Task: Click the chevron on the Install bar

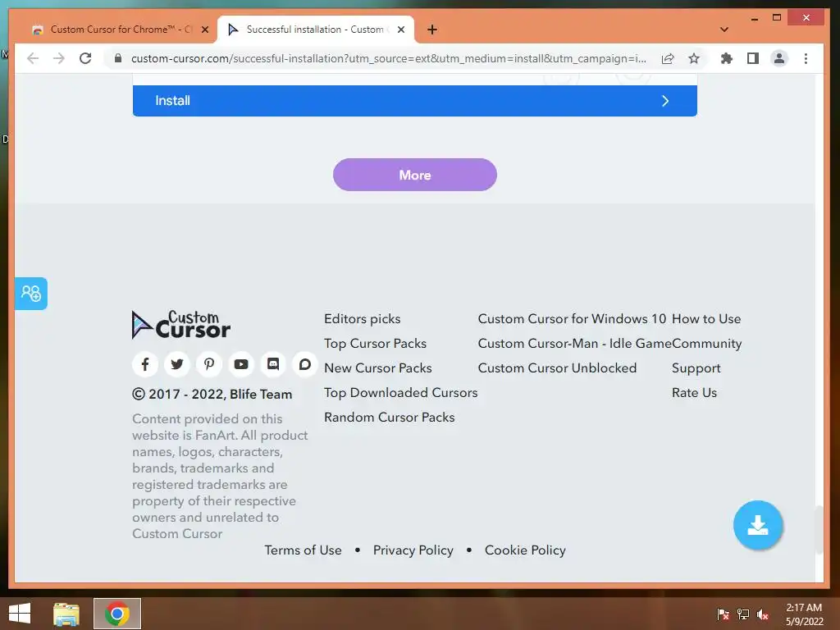Action: (664, 101)
